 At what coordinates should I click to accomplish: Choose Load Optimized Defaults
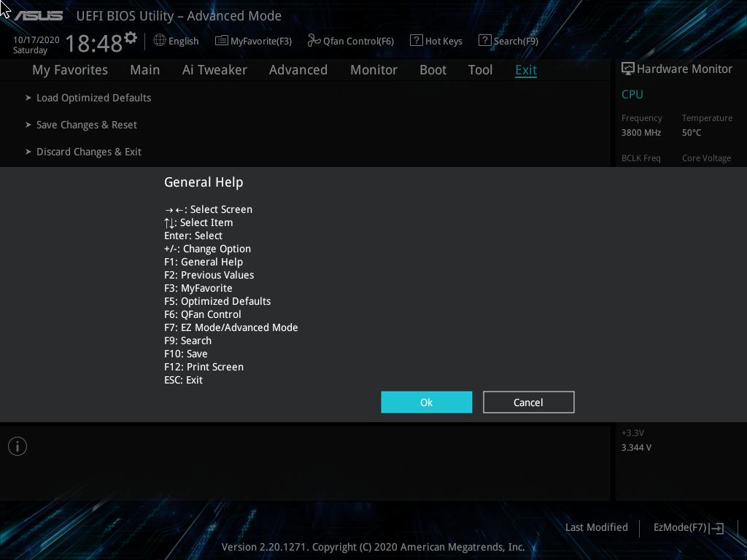[94, 98]
